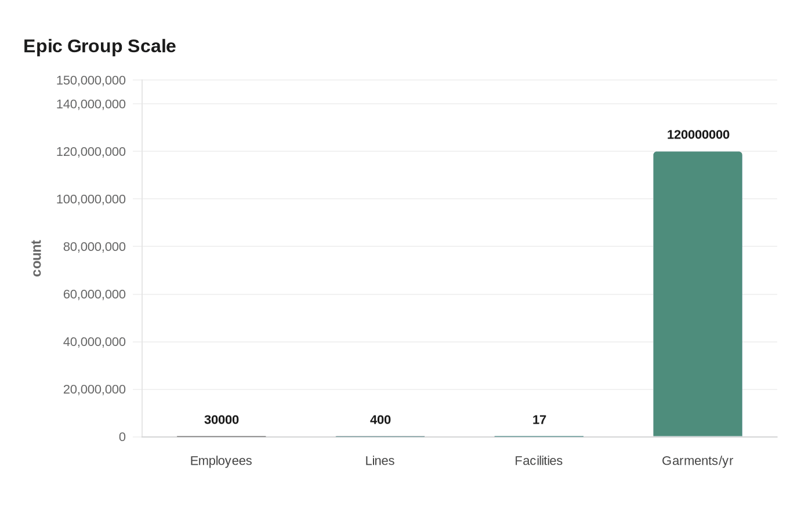This screenshot has height=510, width=812.
Task: Click the Facilities axis label
Action: (539, 461)
